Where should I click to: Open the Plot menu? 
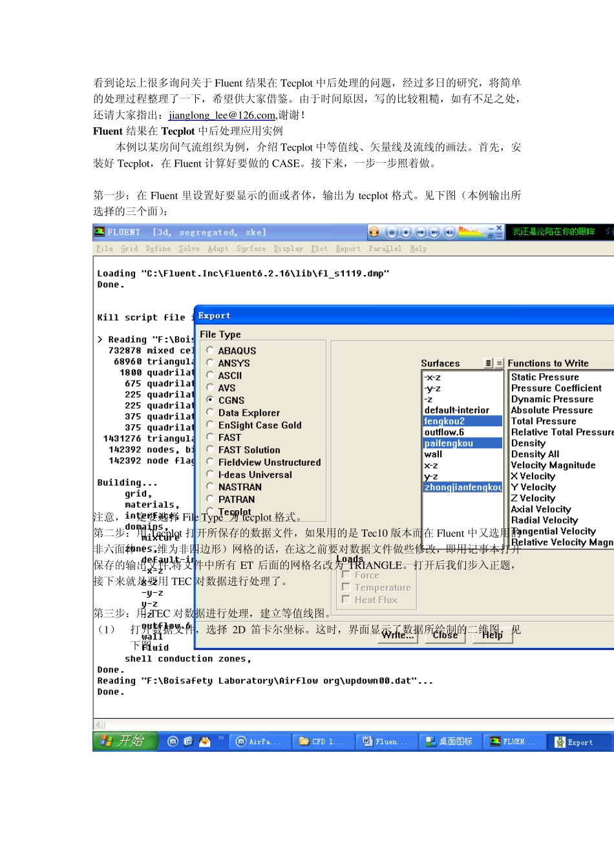pyautogui.click(x=319, y=249)
